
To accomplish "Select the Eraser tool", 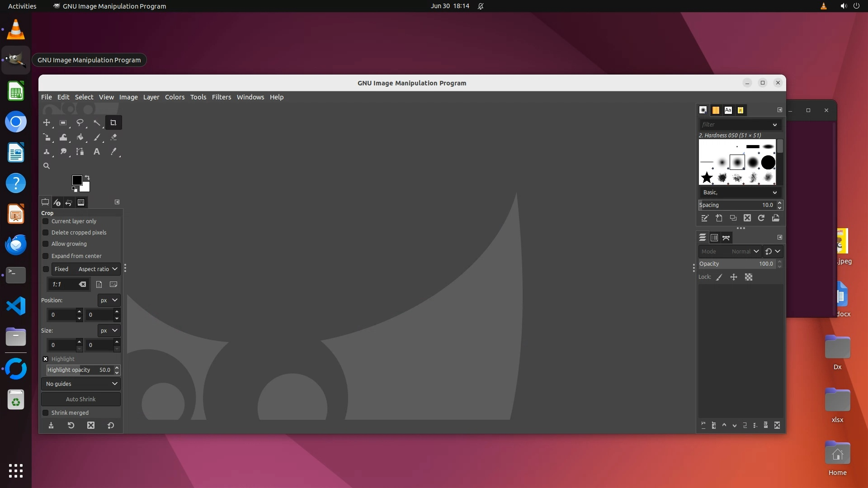I will coord(113,137).
